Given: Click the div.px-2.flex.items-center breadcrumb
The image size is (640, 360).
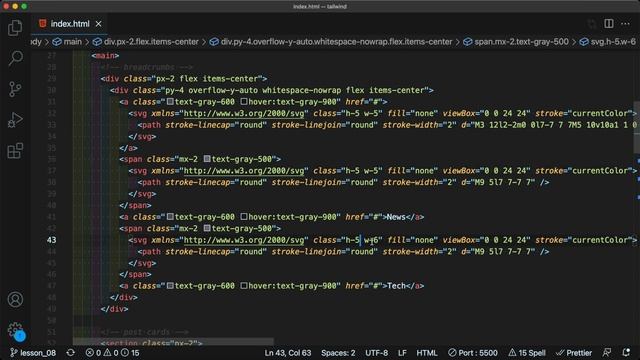Looking at the screenshot, I should (145, 42).
